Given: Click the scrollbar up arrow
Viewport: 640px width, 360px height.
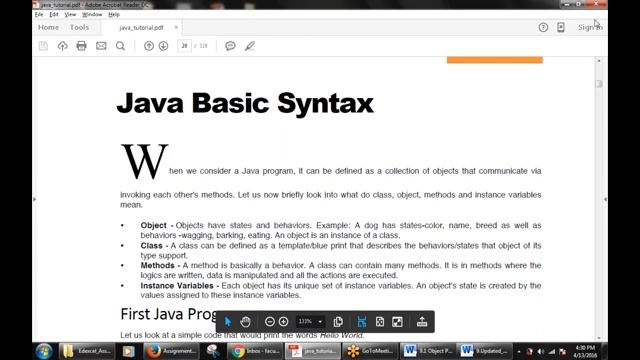Looking at the screenshot, I should (x=599, y=60).
